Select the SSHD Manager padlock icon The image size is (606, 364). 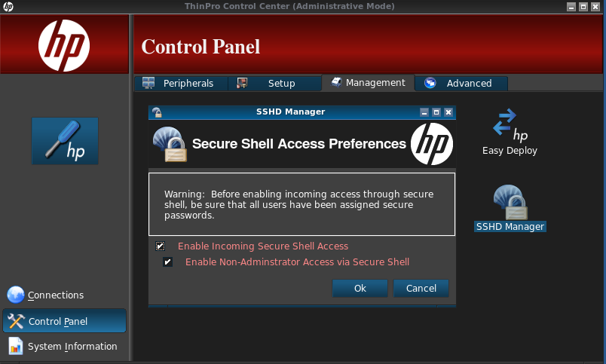coord(510,203)
